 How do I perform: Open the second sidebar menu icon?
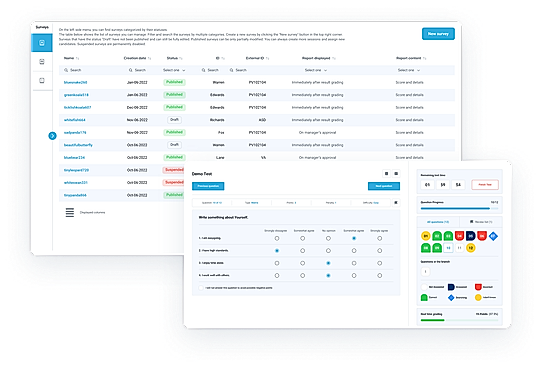pyautogui.click(x=42, y=62)
